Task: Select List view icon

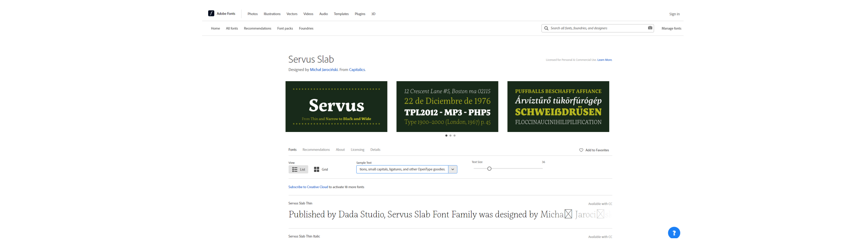Action: [x=295, y=170]
